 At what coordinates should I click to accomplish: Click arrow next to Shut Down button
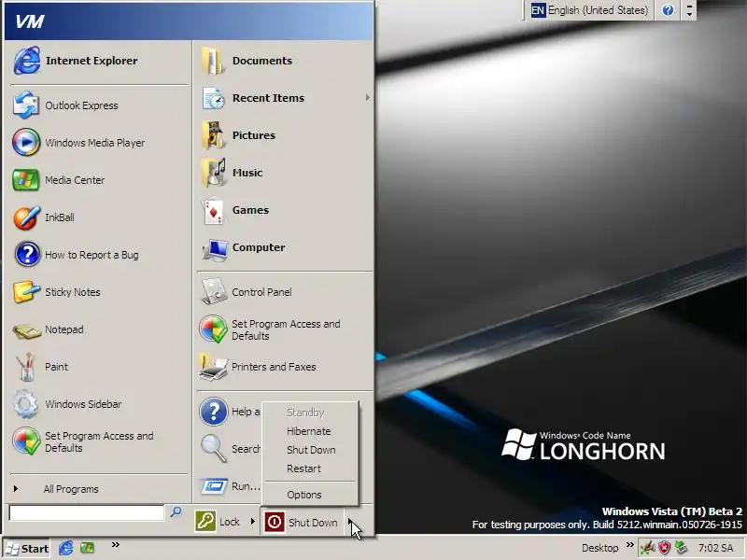pos(350,523)
